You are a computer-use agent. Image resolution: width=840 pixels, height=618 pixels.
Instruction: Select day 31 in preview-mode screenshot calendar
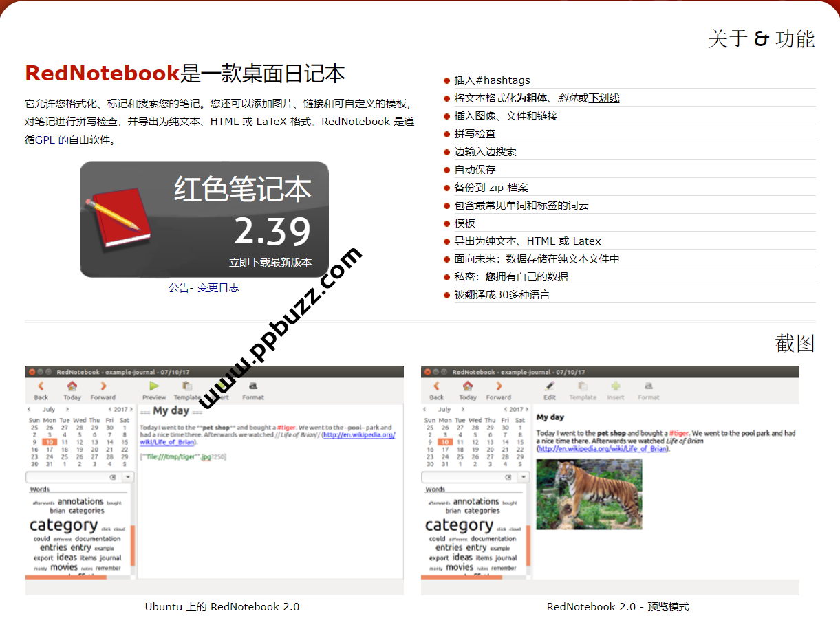[444, 464]
